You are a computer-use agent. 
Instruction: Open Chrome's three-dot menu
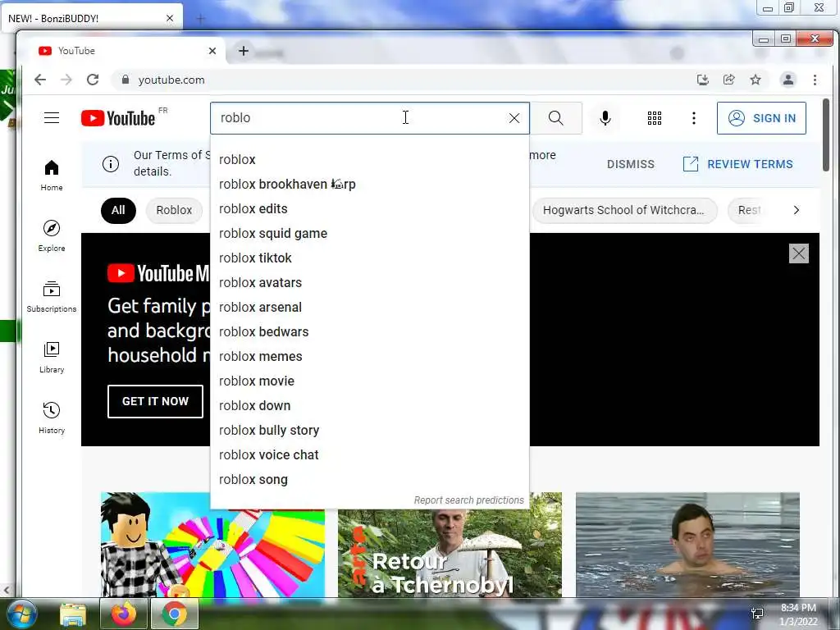click(x=815, y=80)
